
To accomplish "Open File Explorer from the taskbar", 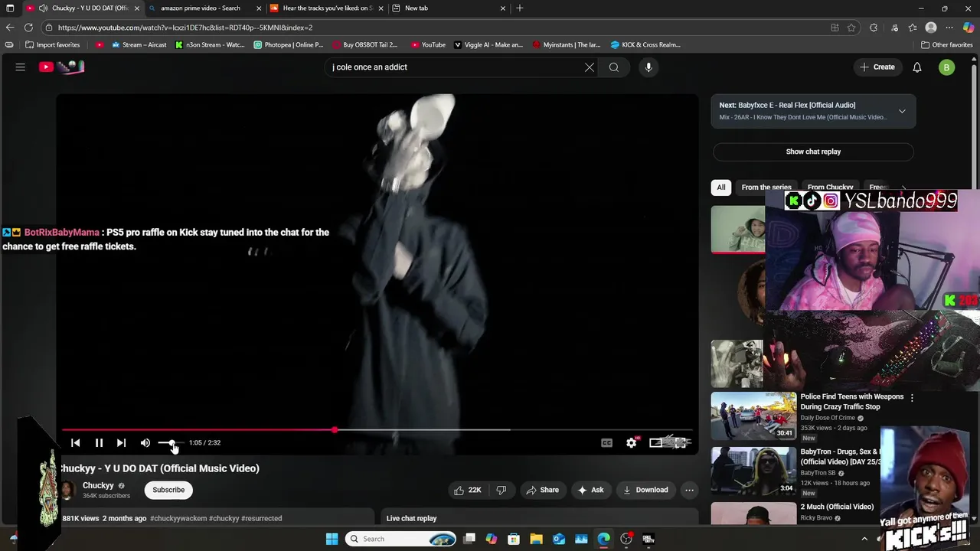I will pos(536,539).
